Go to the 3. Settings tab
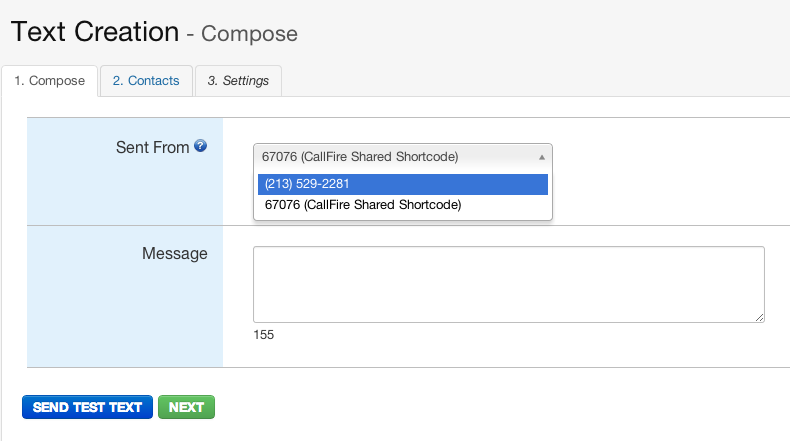790x441 pixels. pyautogui.click(x=238, y=81)
